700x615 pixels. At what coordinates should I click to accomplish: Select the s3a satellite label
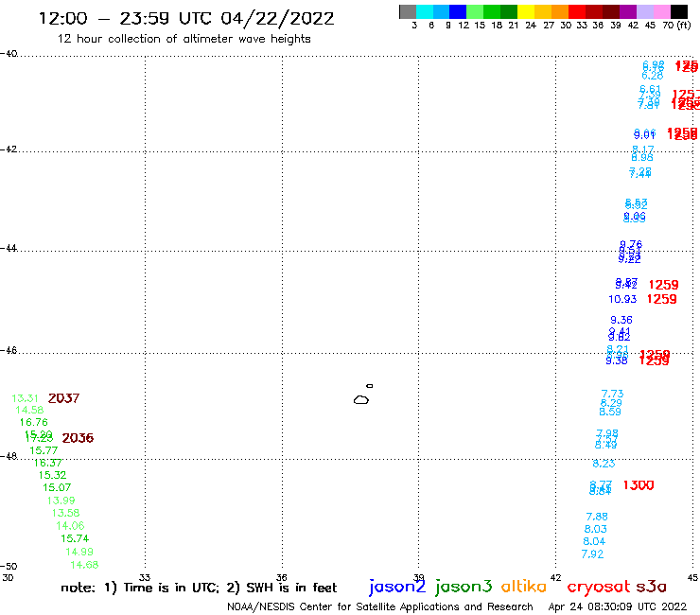point(652,587)
